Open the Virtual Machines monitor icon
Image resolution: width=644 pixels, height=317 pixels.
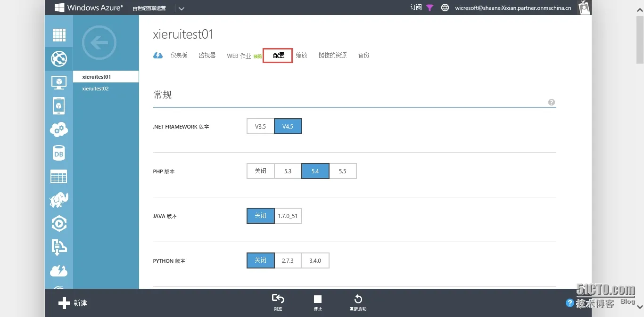point(59,82)
